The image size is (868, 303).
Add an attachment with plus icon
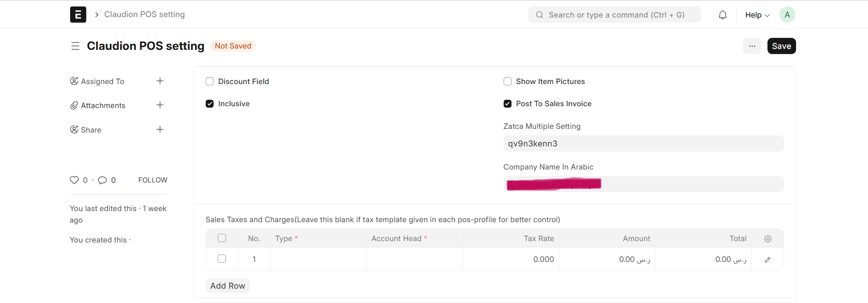160,105
